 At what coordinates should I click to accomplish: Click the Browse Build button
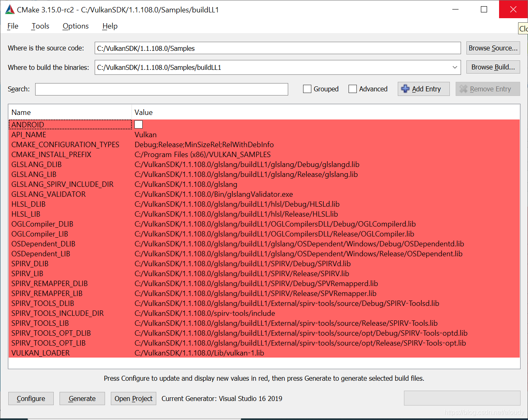(x=493, y=67)
